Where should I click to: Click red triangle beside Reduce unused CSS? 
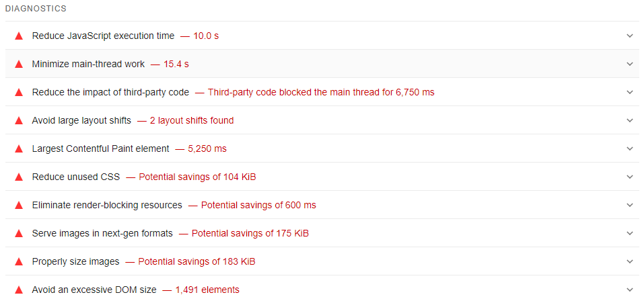pos(19,177)
